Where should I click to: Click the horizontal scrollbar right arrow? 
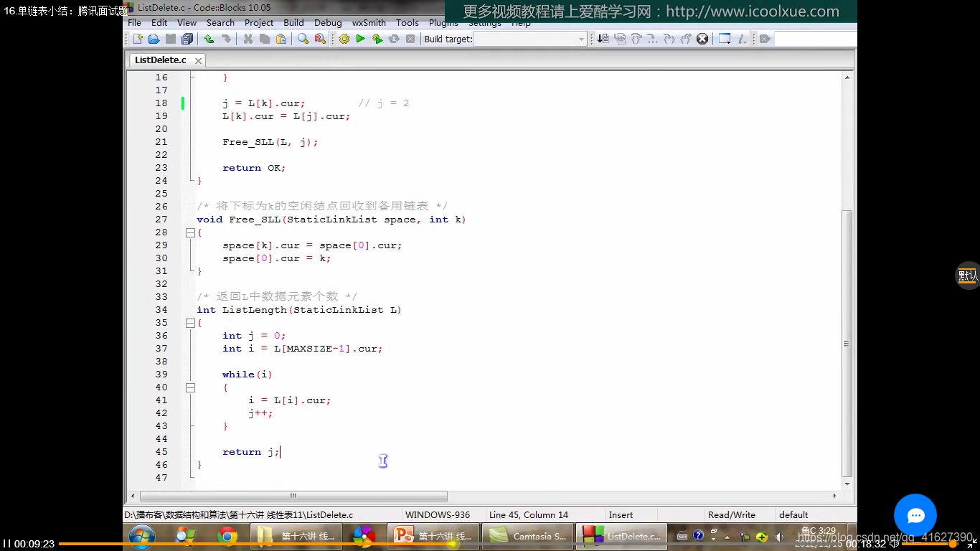pos(834,496)
